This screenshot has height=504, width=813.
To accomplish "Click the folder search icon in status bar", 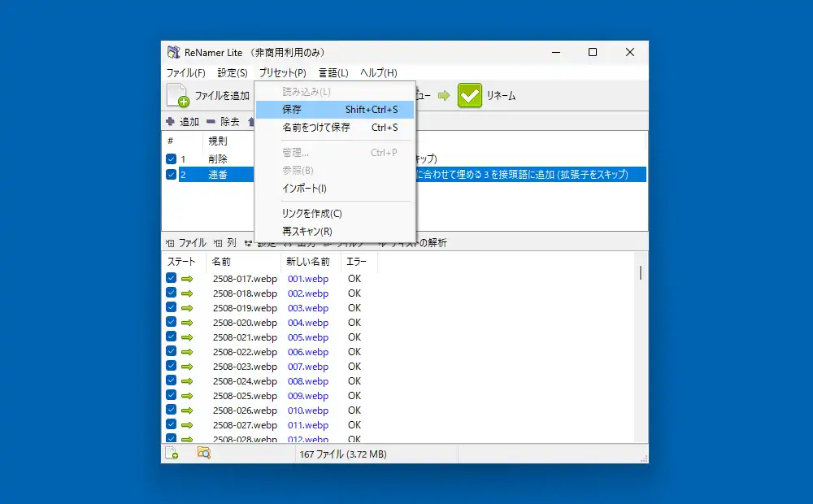I will point(204,453).
